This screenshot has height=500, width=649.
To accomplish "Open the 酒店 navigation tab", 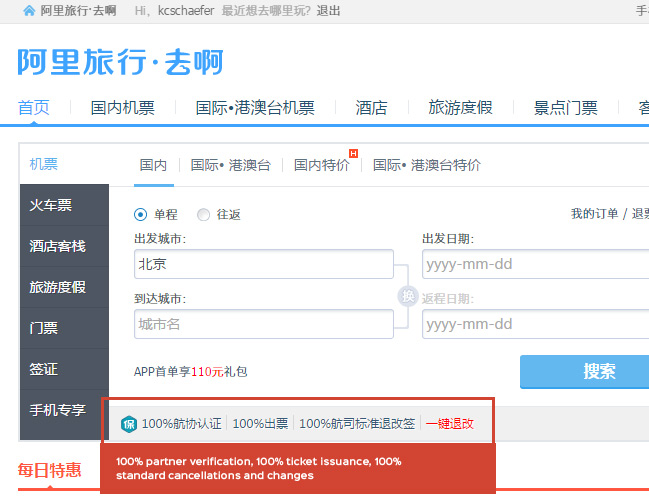I will point(371,108).
